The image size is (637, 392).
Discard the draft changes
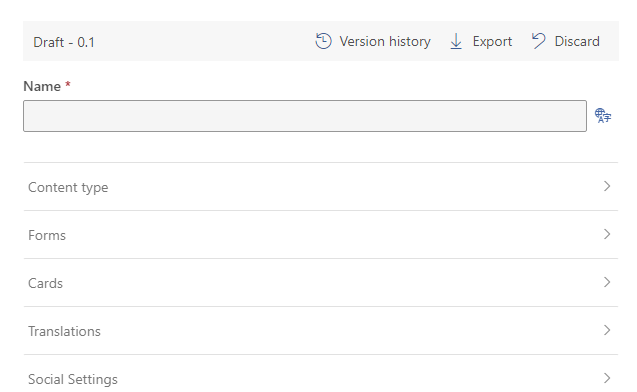(x=566, y=41)
